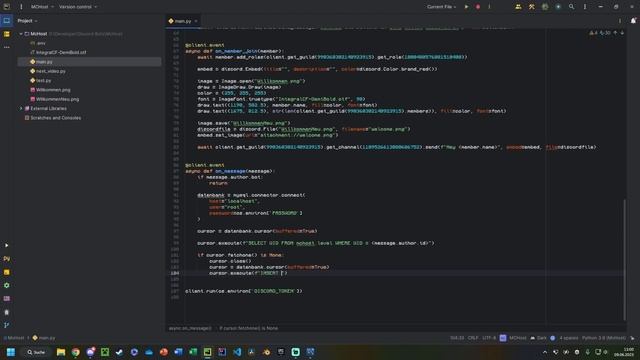Open the Terminal tool window icon
Screen dimensions: 640x360
point(7,299)
